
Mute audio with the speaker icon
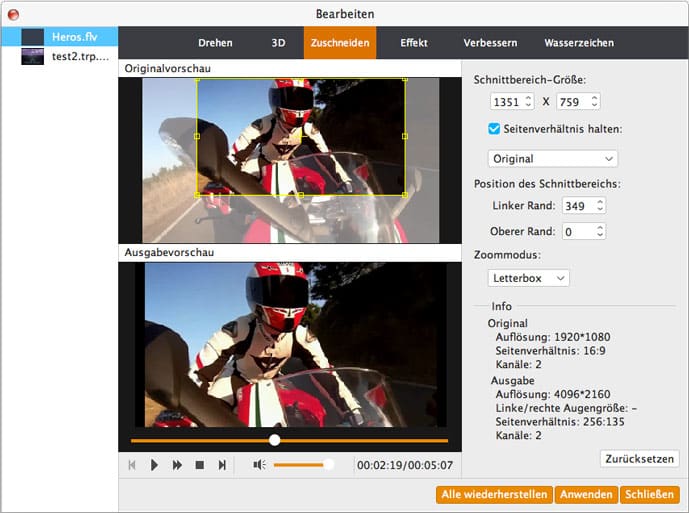tap(258, 465)
